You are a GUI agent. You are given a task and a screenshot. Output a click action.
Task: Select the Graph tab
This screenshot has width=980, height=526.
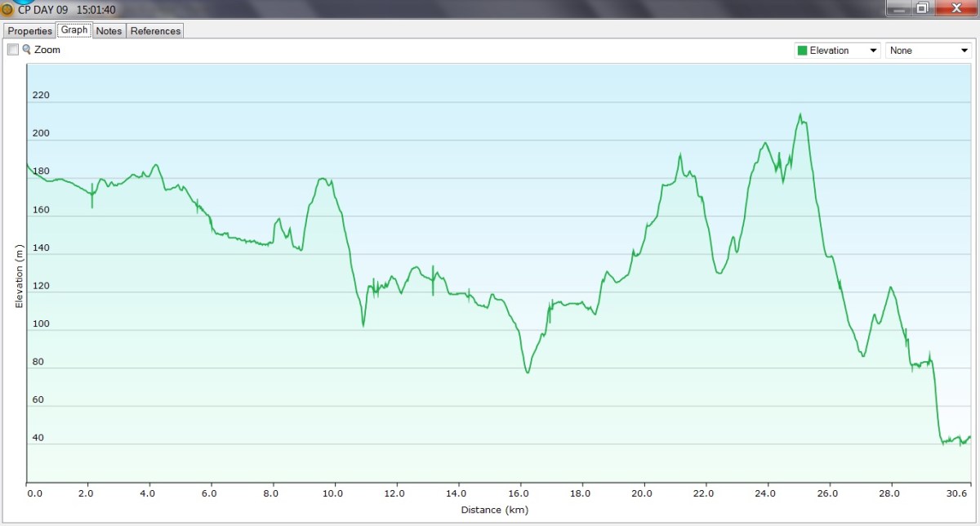tap(74, 30)
